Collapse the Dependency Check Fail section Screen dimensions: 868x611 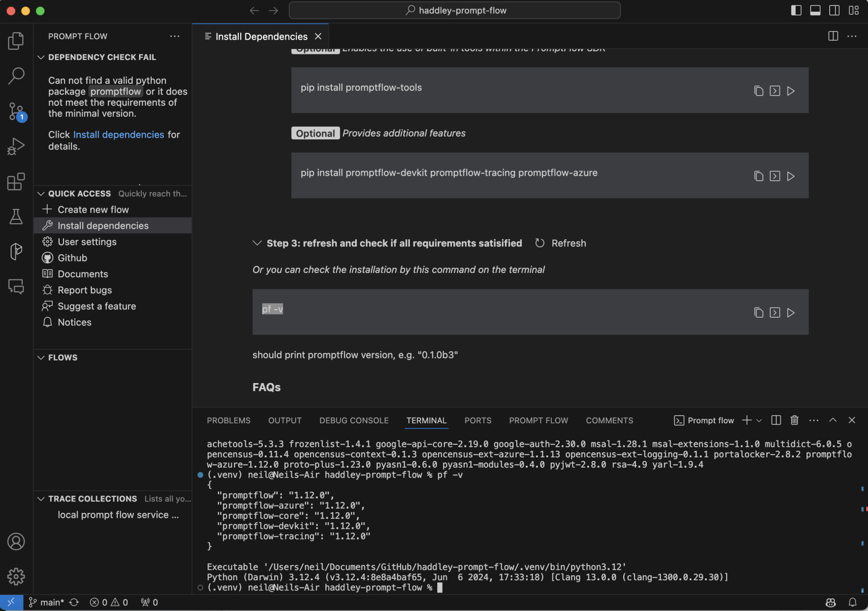click(41, 57)
